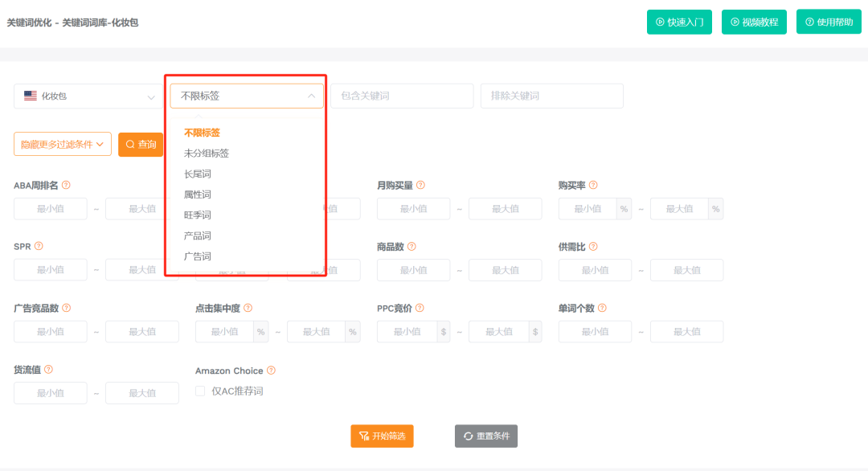Open the 化妆包 country selector dropdown
Image resolution: width=868 pixels, height=471 pixels.
pos(87,95)
